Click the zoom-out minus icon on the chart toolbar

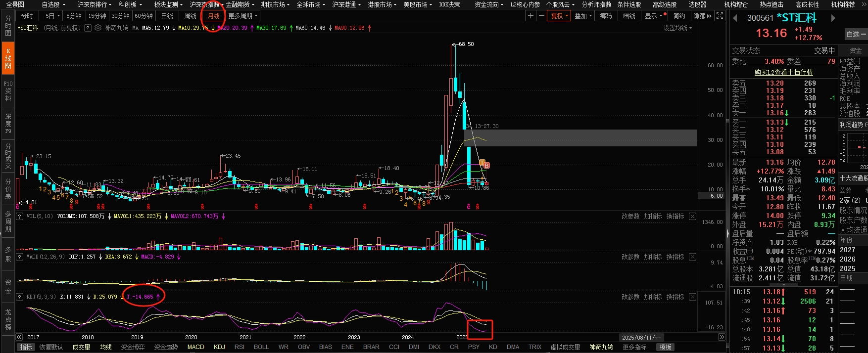[x=541, y=16]
